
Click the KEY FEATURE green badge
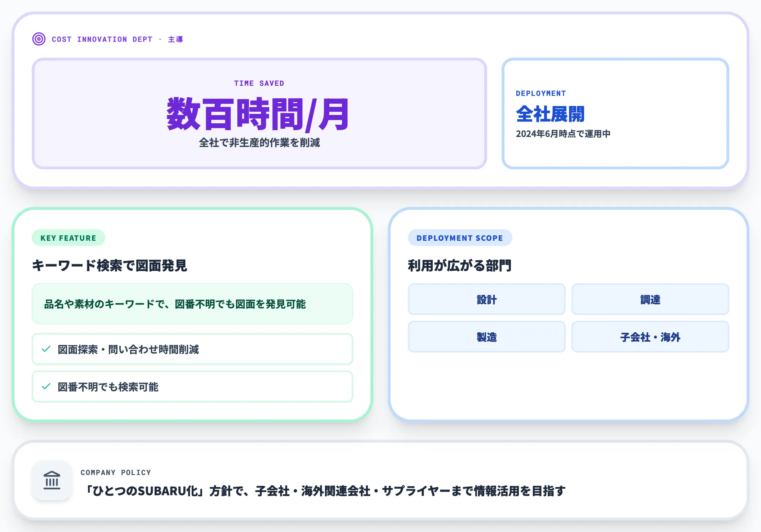68,238
